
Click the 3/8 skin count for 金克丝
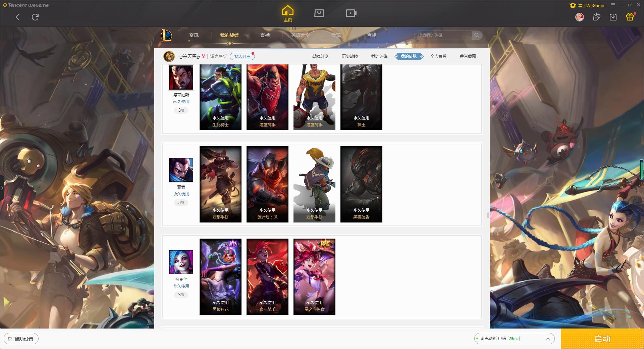pyautogui.click(x=181, y=295)
